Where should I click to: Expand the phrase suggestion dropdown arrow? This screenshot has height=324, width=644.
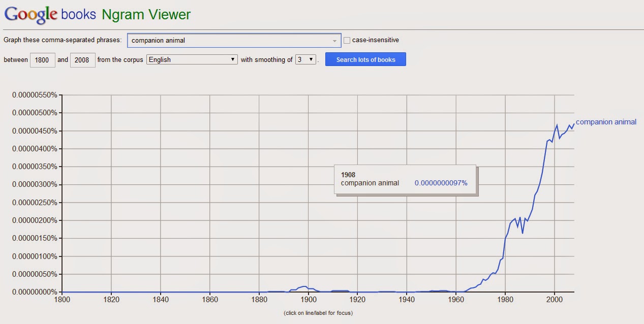(x=334, y=41)
